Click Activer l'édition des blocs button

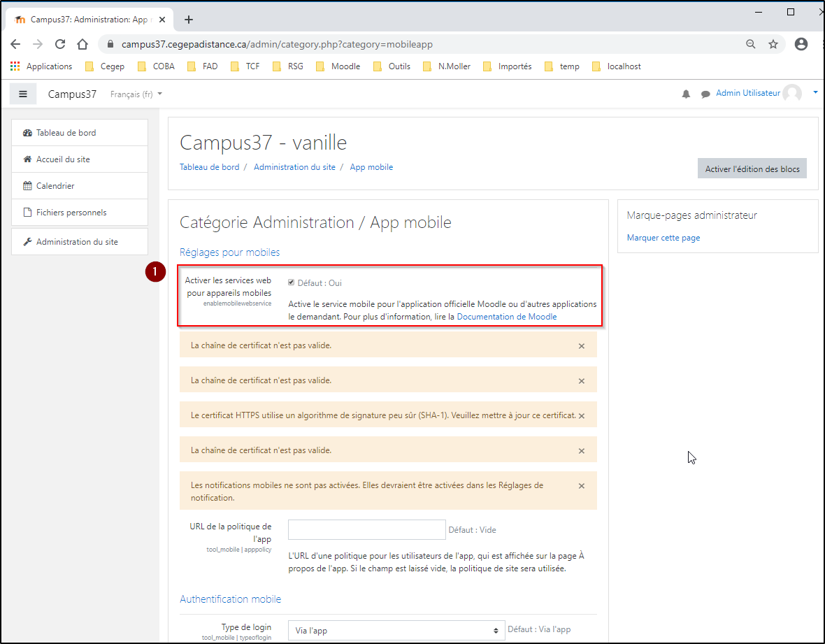752,169
